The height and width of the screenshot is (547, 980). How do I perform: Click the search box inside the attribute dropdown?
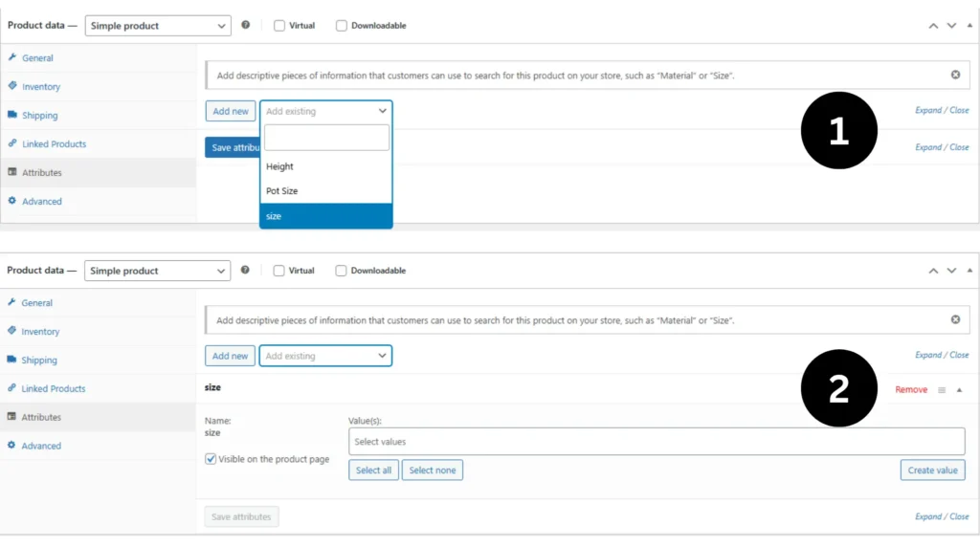pyautogui.click(x=326, y=138)
